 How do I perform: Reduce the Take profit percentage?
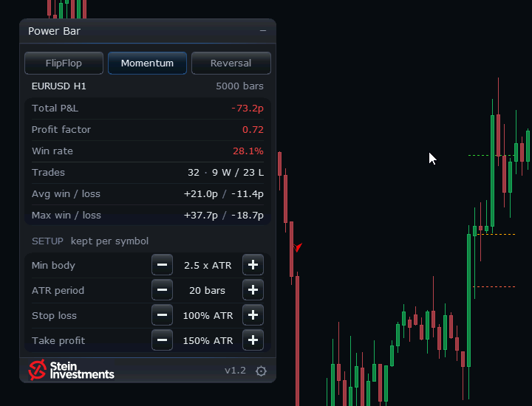(x=162, y=340)
